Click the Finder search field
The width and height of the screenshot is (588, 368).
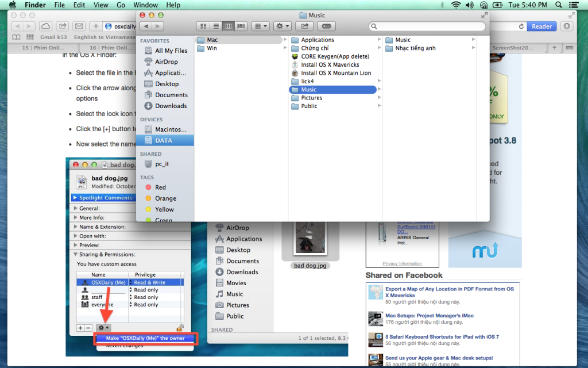pyautogui.click(x=427, y=26)
